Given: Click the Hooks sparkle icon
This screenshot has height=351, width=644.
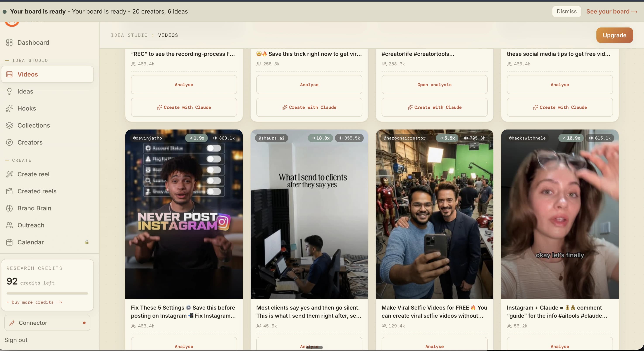Looking at the screenshot, I should (9, 108).
